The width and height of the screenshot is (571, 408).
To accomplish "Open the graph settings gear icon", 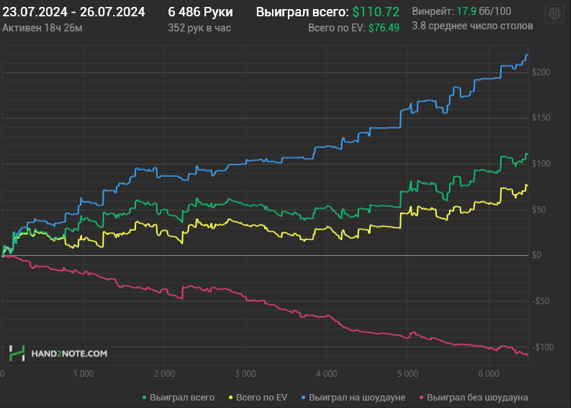I will pyautogui.click(x=554, y=14).
